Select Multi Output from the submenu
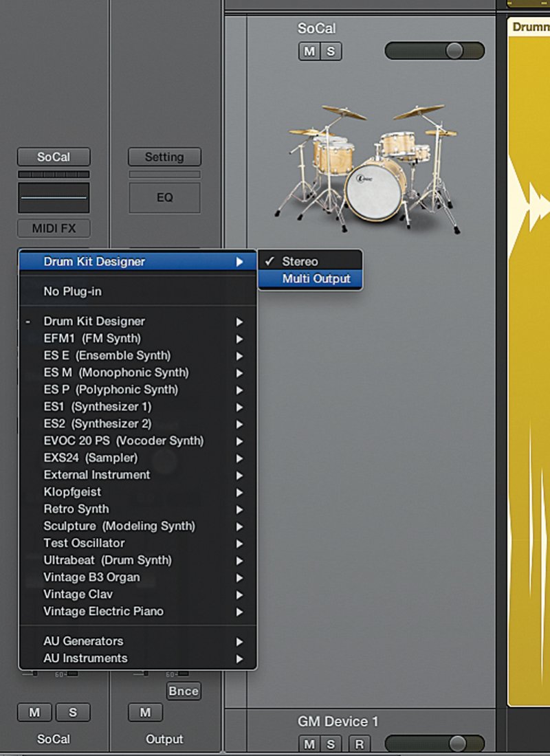The width and height of the screenshot is (550, 756). click(310, 278)
